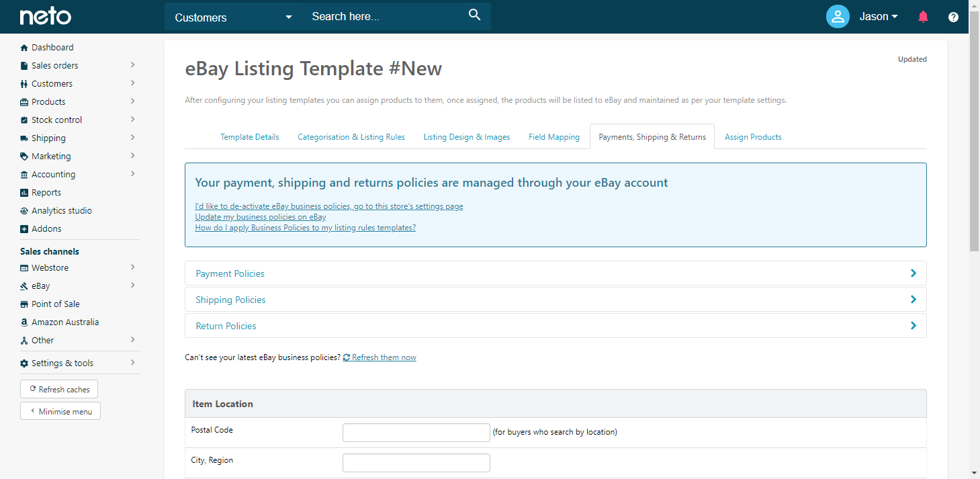Image resolution: width=980 pixels, height=479 pixels.
Task: Click the Webstore icon
Action: pos(24,268)
